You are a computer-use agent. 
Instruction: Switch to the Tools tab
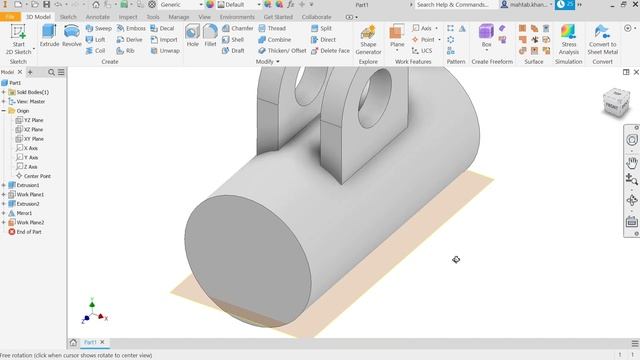point(153,17)
